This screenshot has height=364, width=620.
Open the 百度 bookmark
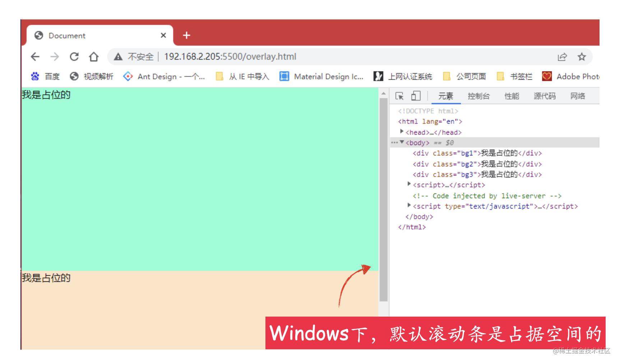45,76
